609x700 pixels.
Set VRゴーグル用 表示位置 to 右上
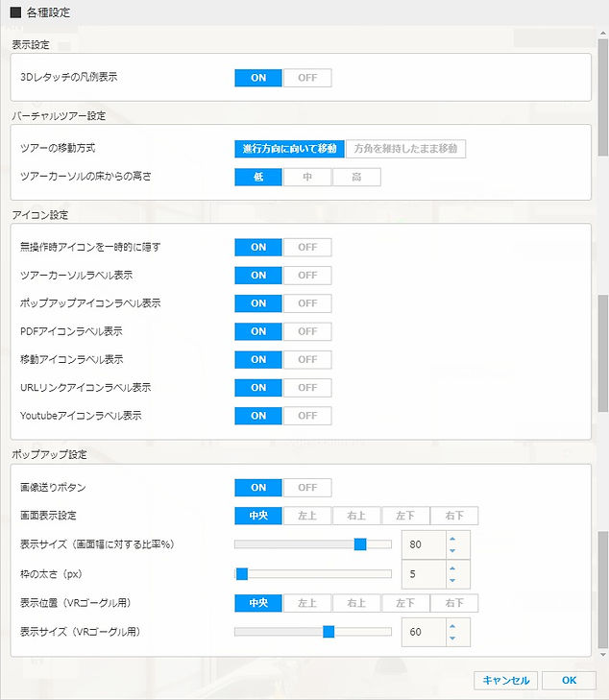pyautogui.click(x=356, y=603)
